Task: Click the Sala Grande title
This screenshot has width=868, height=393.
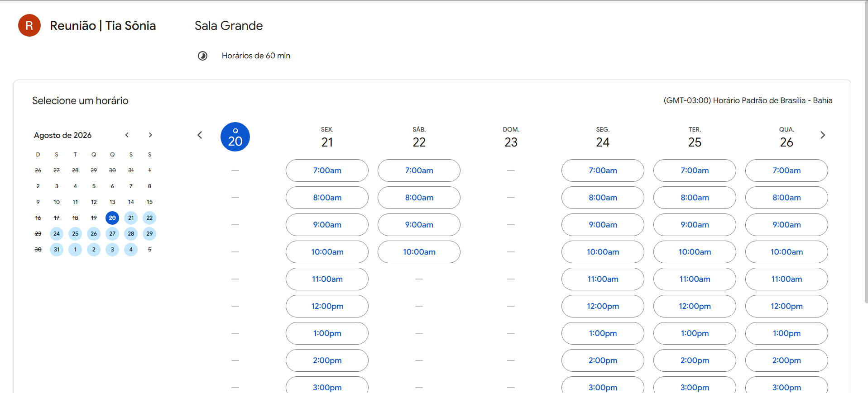Action: [229, 26]
